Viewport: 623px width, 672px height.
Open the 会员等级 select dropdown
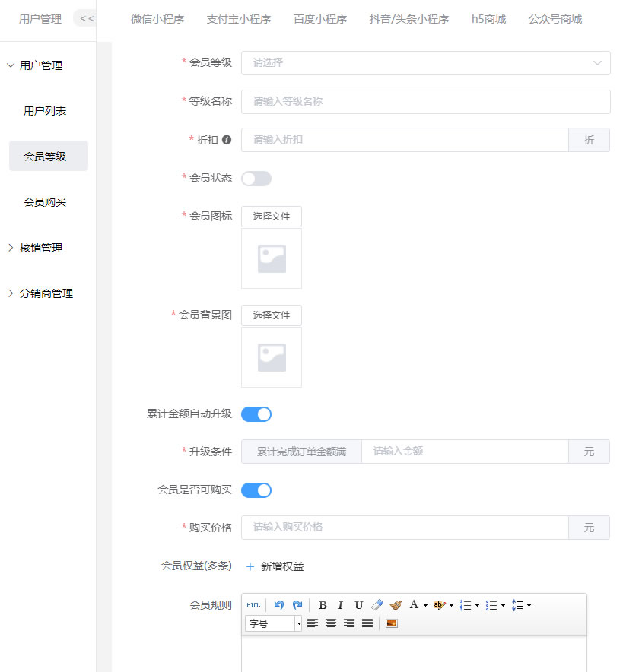[425, 63]
